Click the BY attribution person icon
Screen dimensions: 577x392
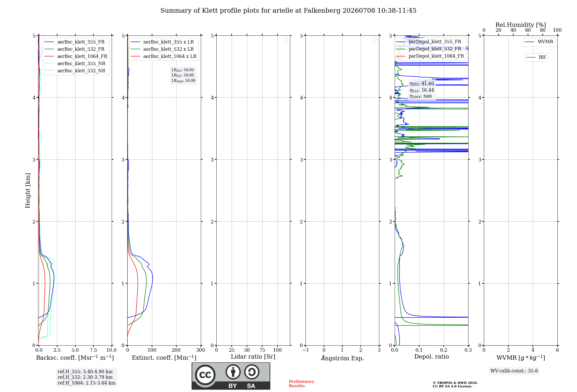233,372
